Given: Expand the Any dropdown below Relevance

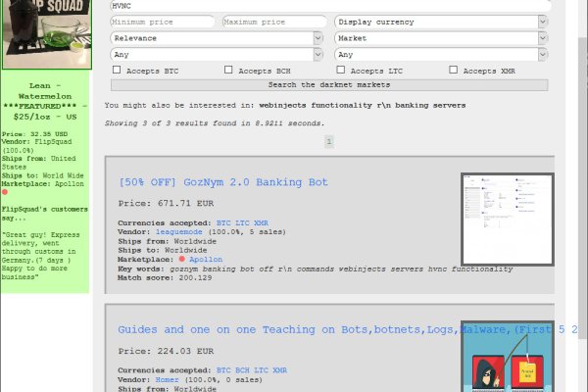Looking at the screenshot, I should click(217, 55).
